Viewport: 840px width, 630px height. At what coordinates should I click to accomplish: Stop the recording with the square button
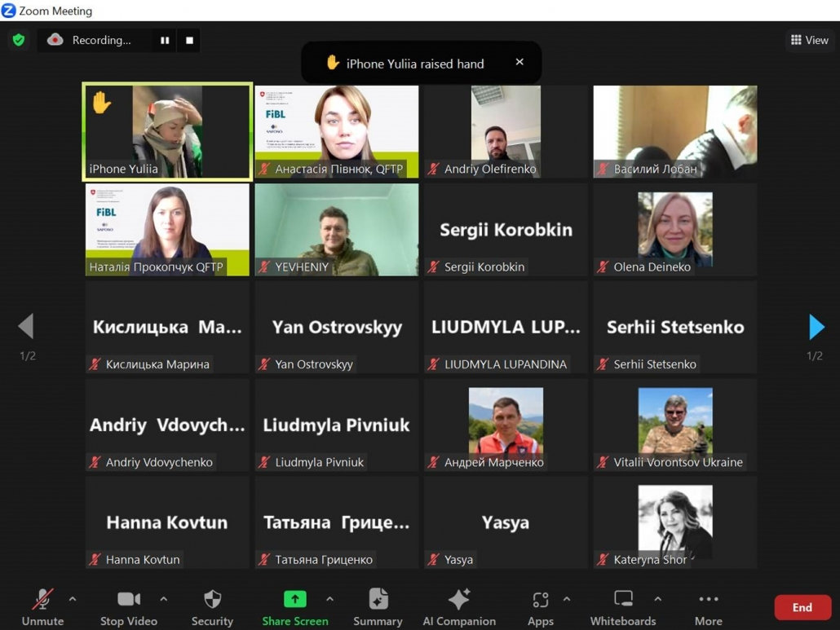point(189,40)
